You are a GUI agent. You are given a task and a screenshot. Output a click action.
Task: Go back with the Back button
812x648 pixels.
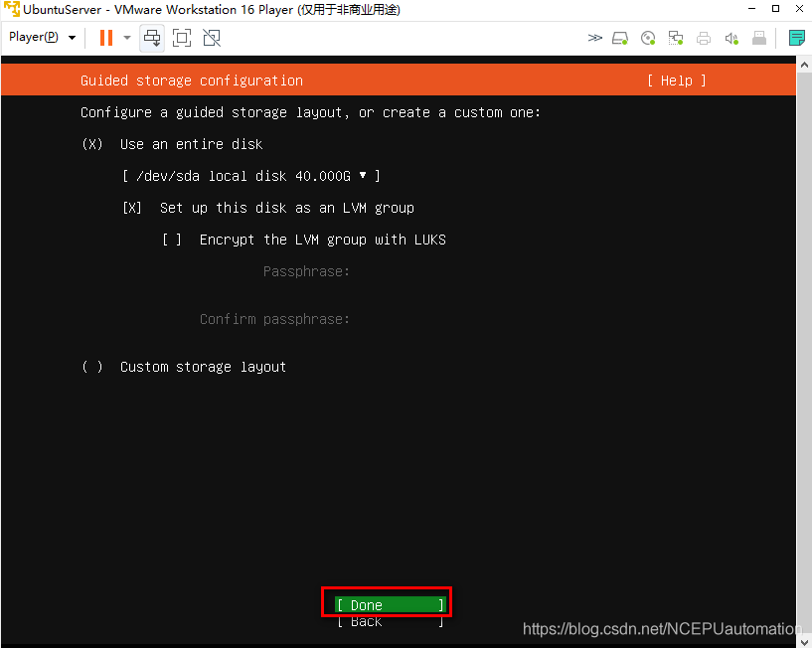390,621
